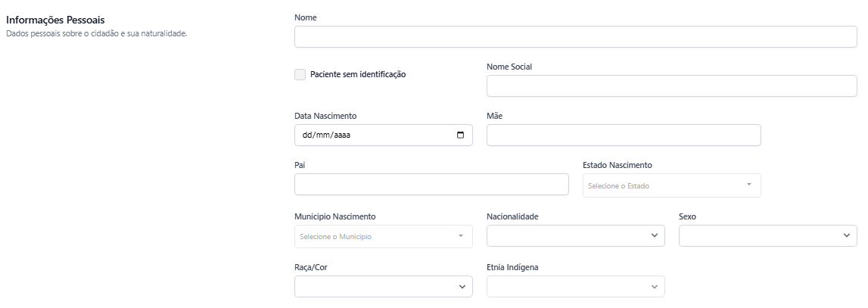This screenshot has width=868, height=308.
Task: Check Paciente sem identificação checkbox
Action: click(x=300, y=74)
